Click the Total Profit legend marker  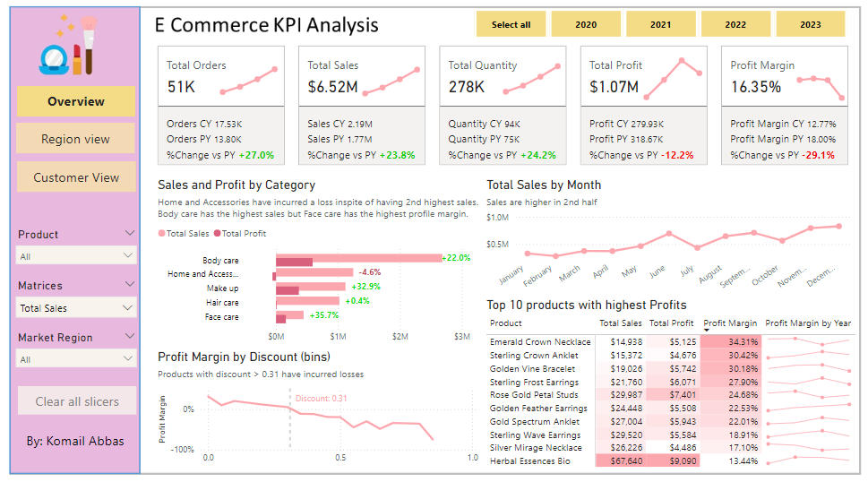(217, 234)
